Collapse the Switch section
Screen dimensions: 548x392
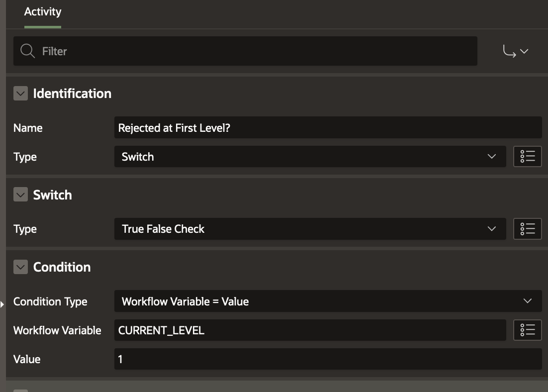20,195
